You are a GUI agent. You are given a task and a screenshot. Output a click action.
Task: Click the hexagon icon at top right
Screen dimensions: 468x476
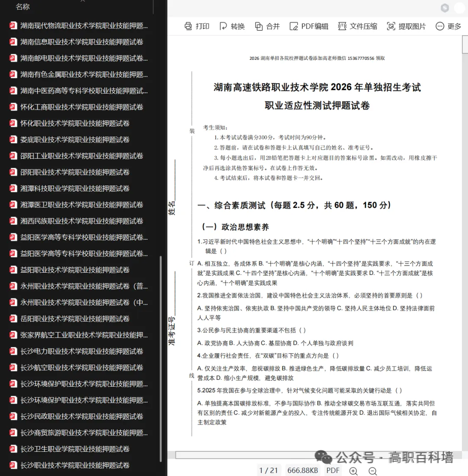(445, 8)
